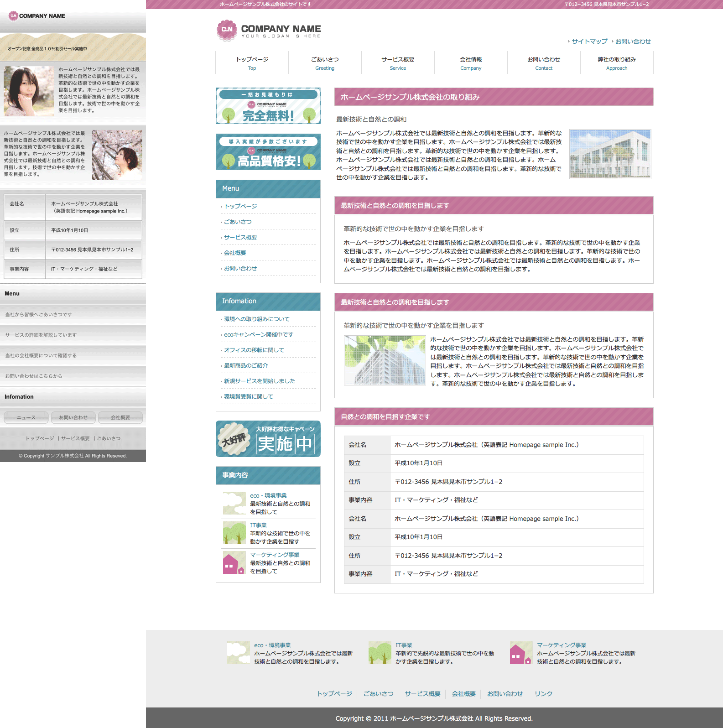Screen dimensions: 723x728
Task: Click the pink C.N company logo
Action: 227,30
